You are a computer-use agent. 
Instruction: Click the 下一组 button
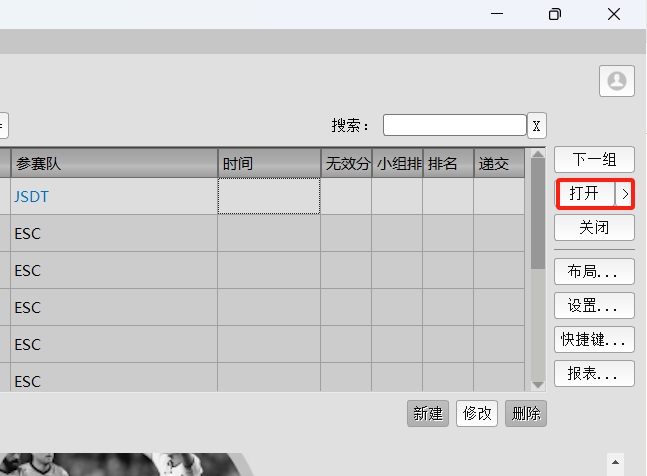(594, 159)
